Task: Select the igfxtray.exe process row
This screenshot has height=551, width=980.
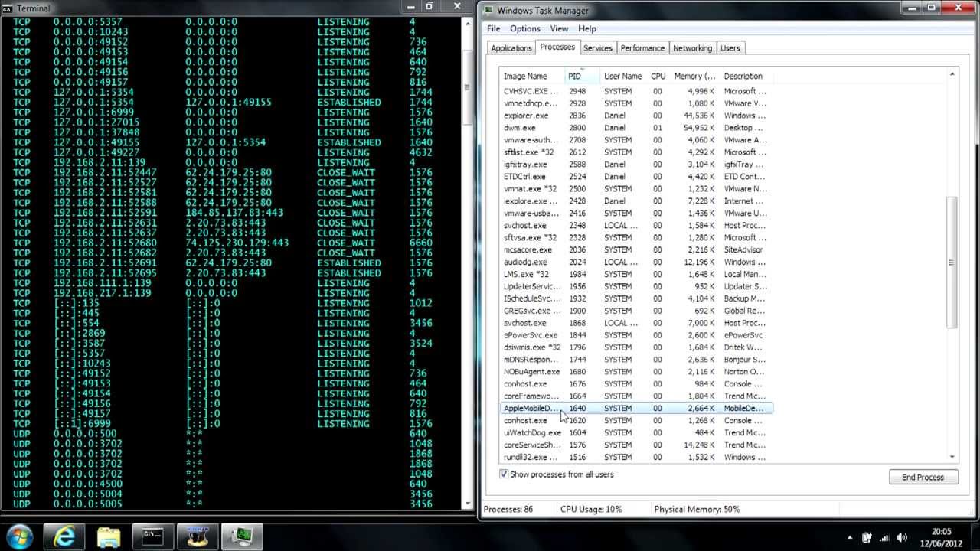Action: pos(636,165)
